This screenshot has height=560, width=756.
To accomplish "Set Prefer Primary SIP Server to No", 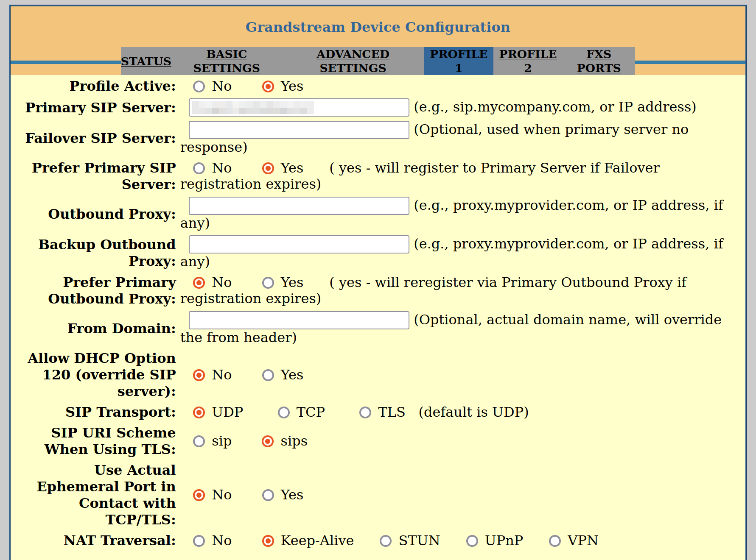I will click(x=199, y=168).
